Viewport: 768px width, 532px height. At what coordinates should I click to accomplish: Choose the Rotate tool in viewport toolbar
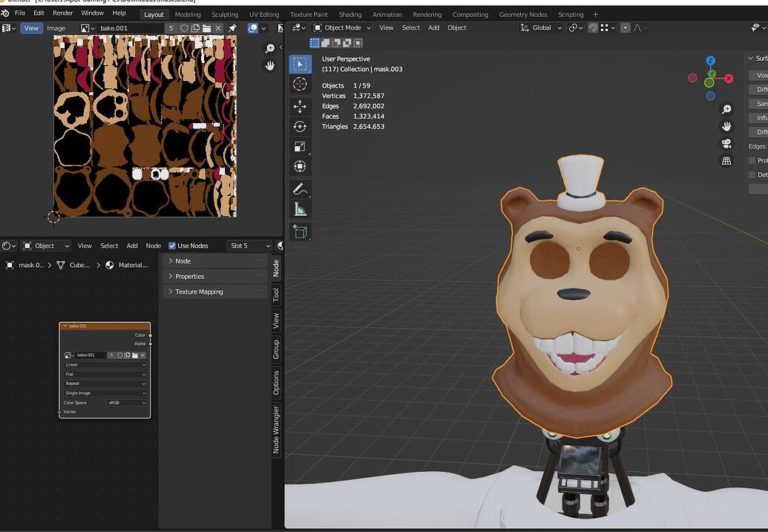(300, 126)
